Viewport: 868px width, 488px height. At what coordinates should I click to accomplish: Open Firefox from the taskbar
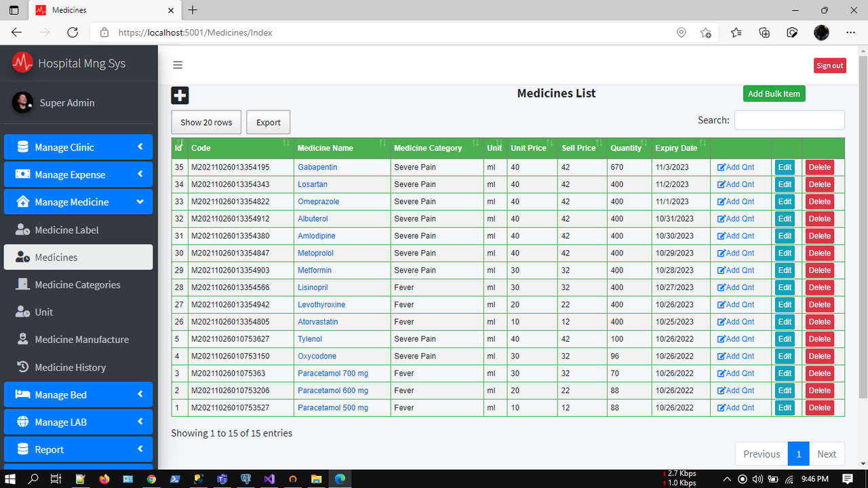click(104, 479)
